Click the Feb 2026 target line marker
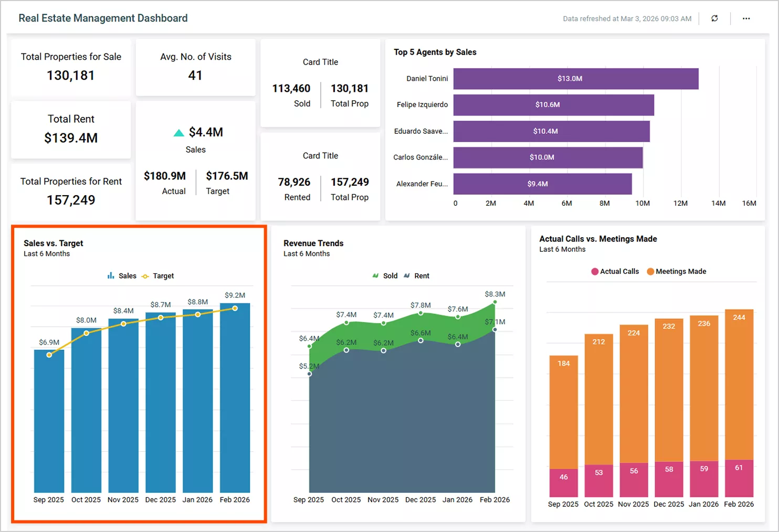 click(x=235, y=308)
